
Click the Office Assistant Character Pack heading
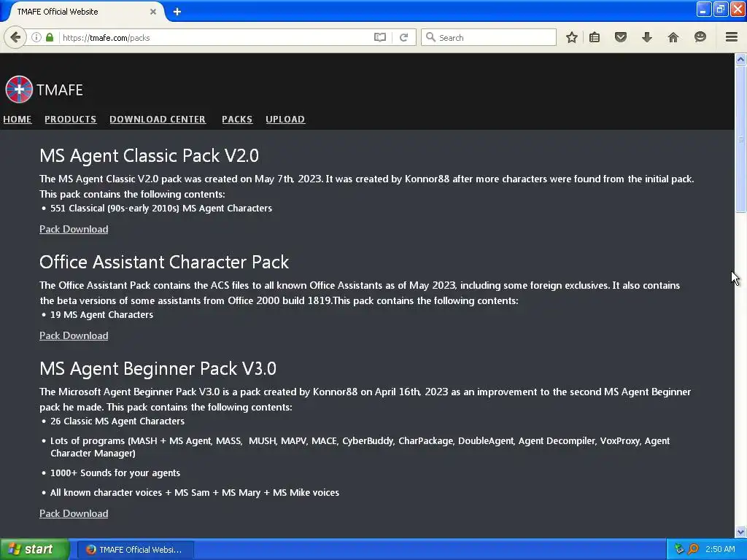click(164, 262)
